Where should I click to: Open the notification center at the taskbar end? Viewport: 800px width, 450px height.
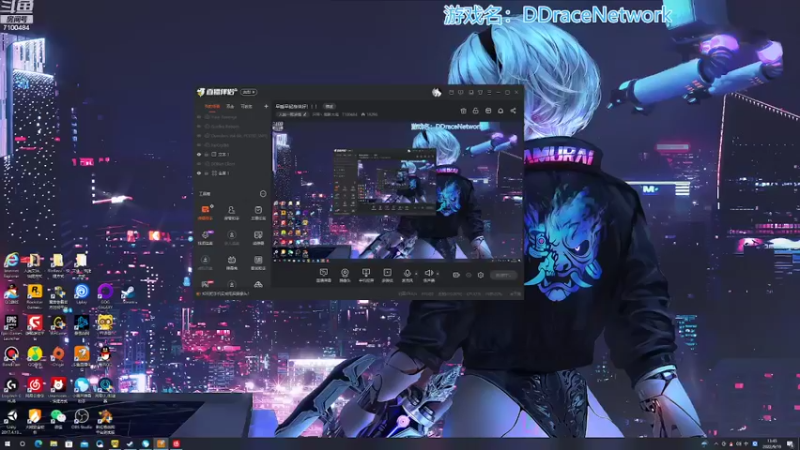coord(790,444)
